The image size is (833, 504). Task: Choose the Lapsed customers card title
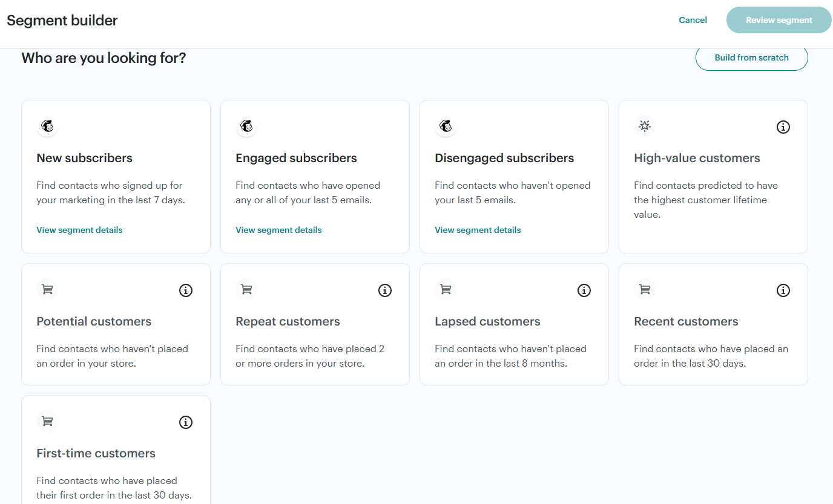pos(487,321)
